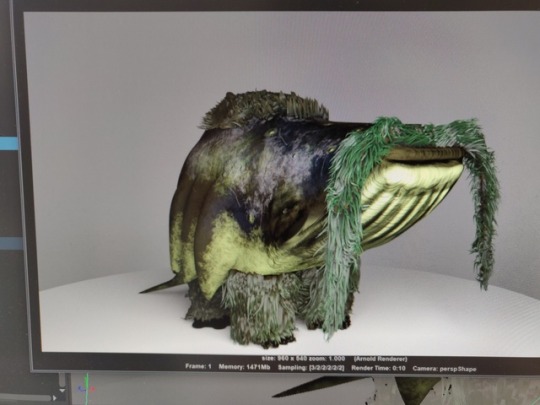Click the 'Frame: 1' status text
The height and width of the screenshot is (405, 540).
[x=198, y=366]
